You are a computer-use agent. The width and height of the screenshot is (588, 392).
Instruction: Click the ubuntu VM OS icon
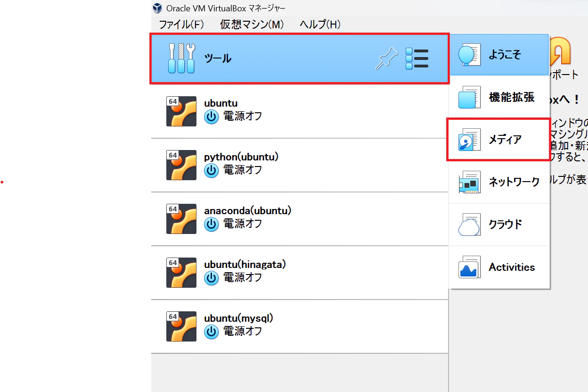(x=181, y=111)
